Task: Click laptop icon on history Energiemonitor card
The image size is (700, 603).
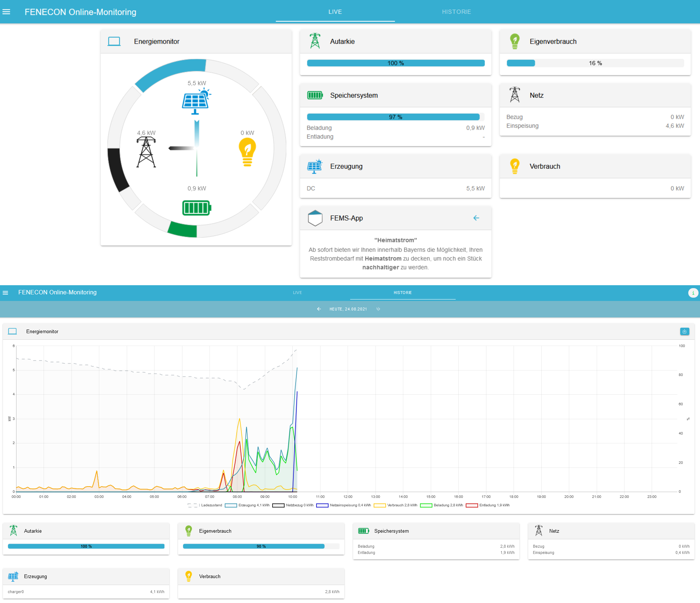Action: (x=12, y=331)
